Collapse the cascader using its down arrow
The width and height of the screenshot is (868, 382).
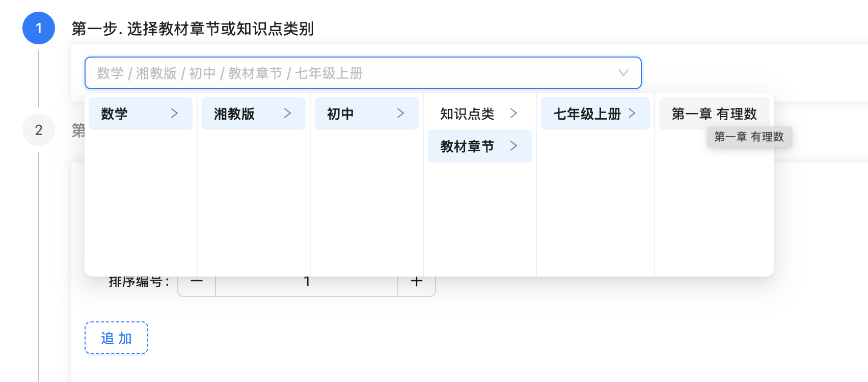pyautogui.click(x=623, y=73)
